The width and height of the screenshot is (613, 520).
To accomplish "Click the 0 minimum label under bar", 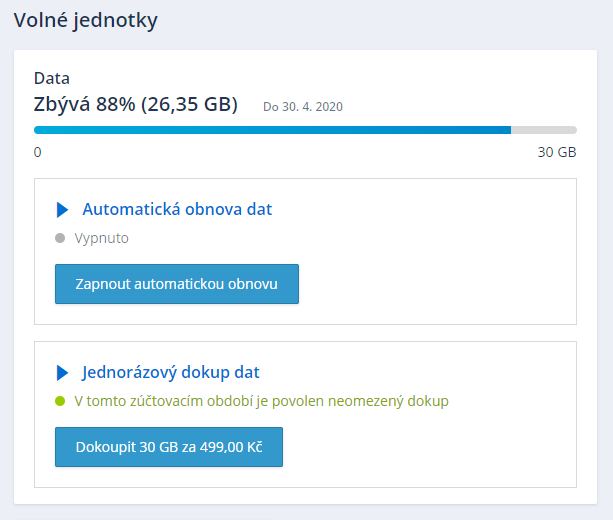I will [x=38, y=153].
